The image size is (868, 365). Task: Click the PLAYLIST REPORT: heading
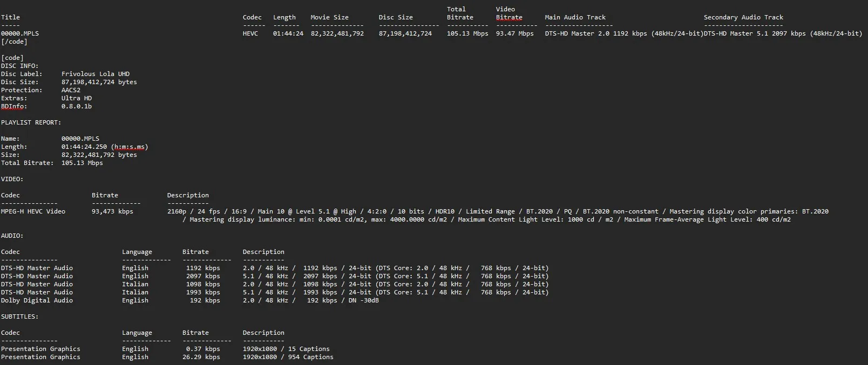(31, 122)
